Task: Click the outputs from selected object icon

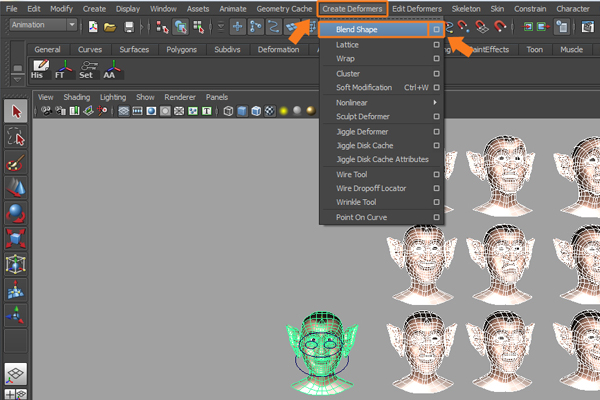Action: (543, 27)
